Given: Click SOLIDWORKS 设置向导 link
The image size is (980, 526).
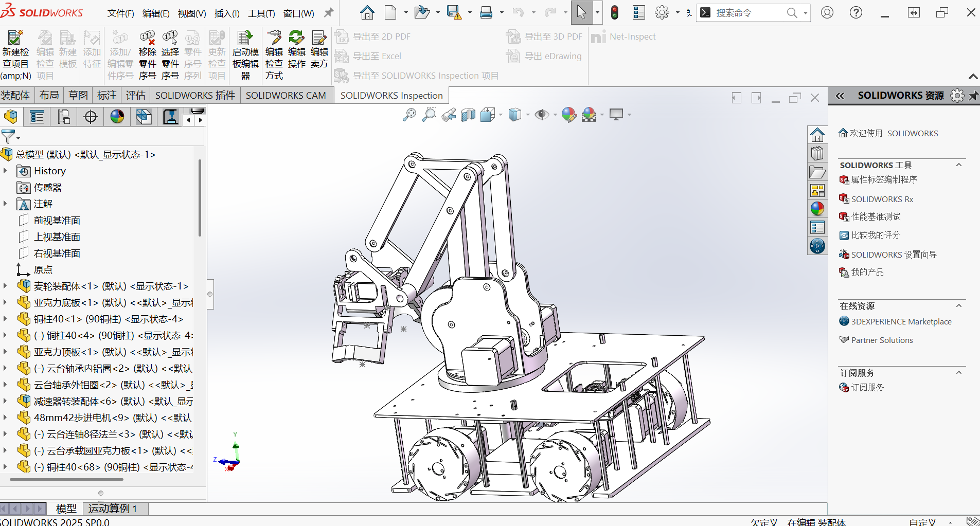Looking at the screenshot, I should click(x=894, y=255).
